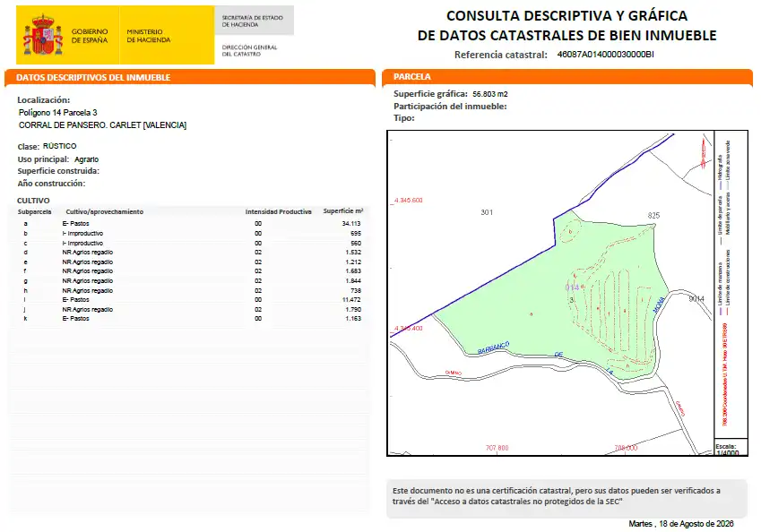Click surface value 1.844 in row g

coord(353,281)
